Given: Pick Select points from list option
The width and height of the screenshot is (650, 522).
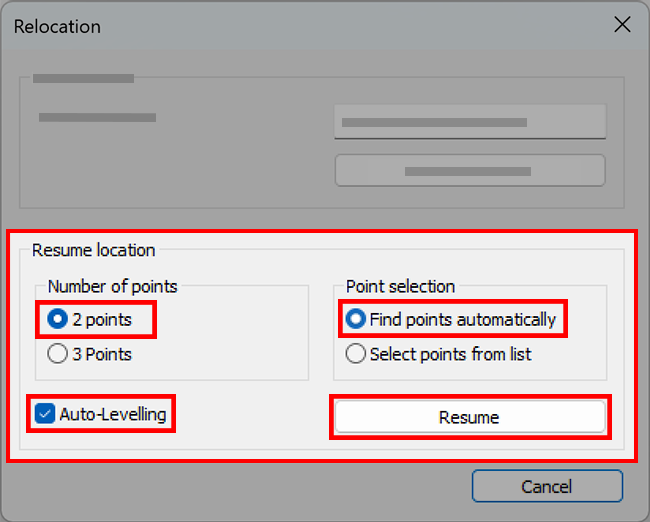Looking at the screenshot, I should [x=354, y=354].
